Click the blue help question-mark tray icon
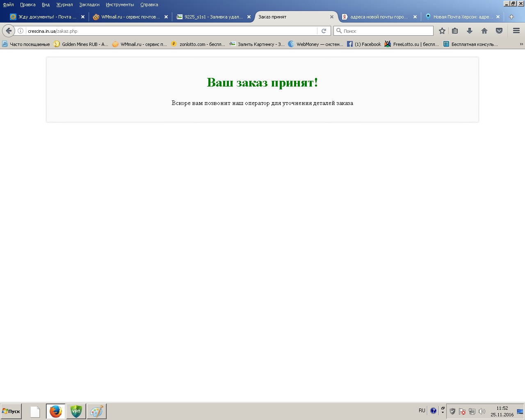 (x=433, y=411)
